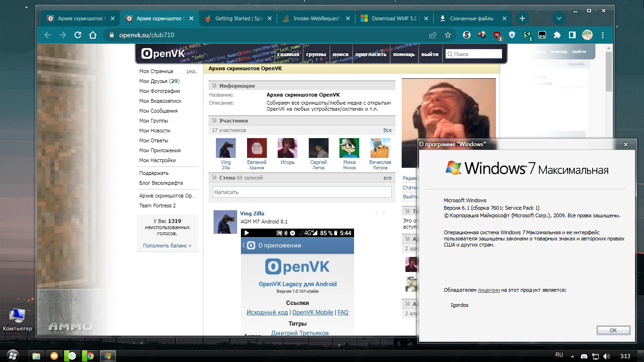The width and height of the screenshot is (644, 362).
Task: Bookmark this page with the star icon
Action: pos(448,35)
